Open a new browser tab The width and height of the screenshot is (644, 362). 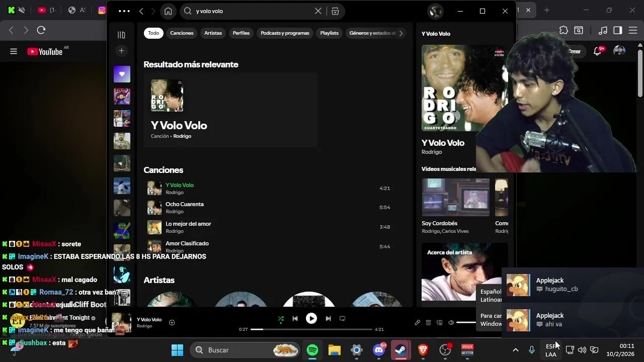click(x=547, y=10)
